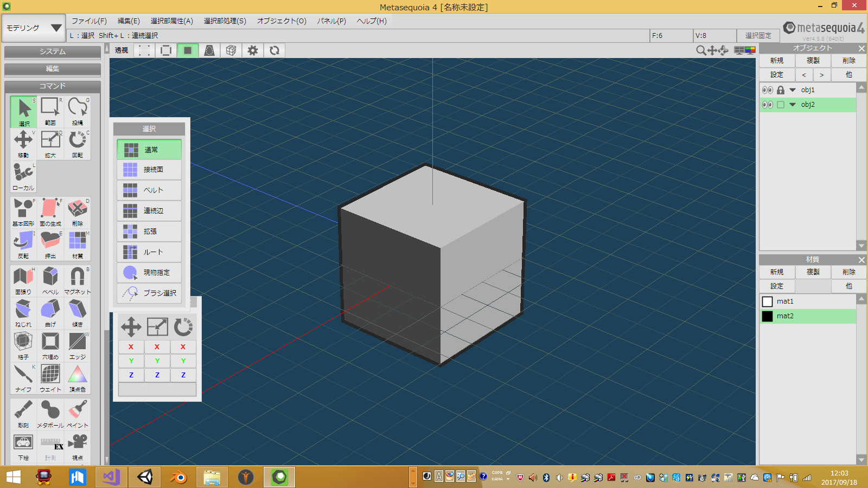Select the メタボール metaball tool
868x488 pixels.
50,414
